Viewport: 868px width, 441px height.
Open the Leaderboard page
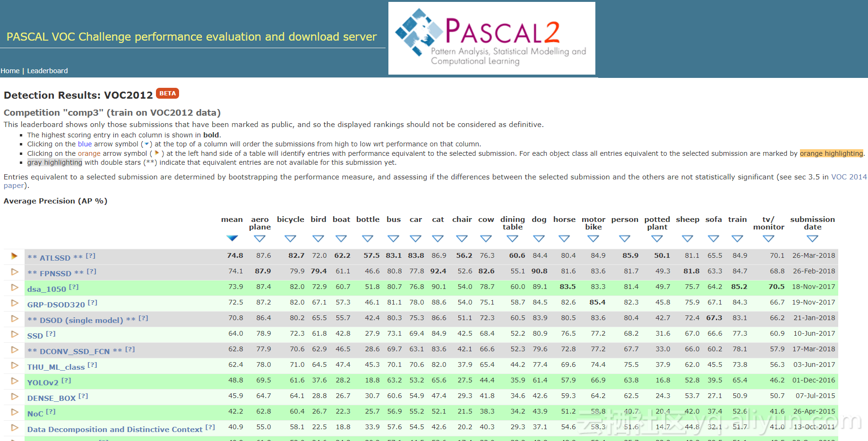pyautogui.click(x=47, y=71)
